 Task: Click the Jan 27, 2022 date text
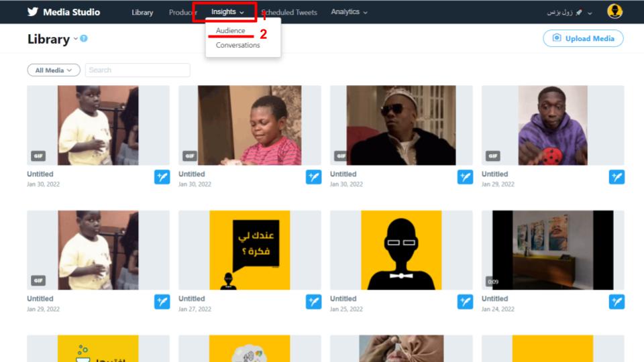pyautogui.click(x=195, y=309)
